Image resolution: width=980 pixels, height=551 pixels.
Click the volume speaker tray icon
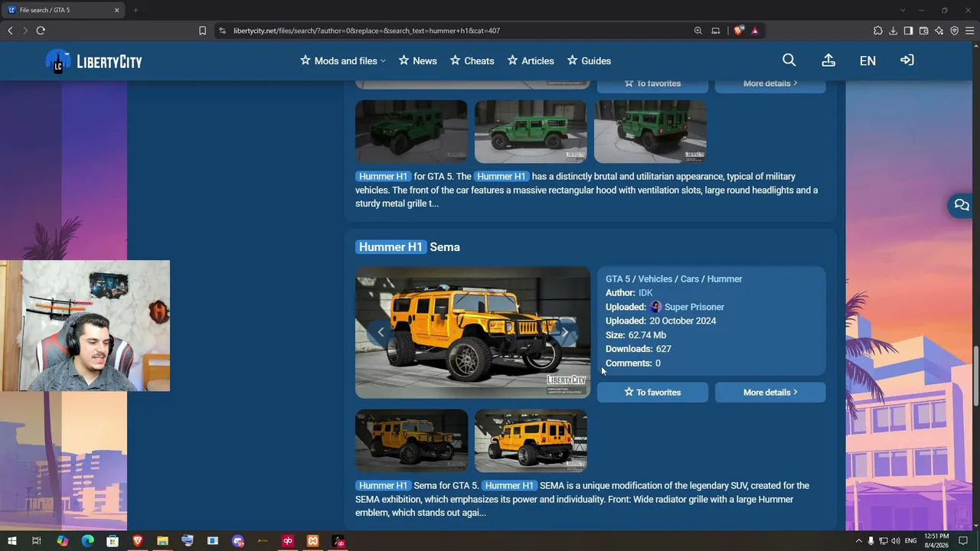(896, 541)
